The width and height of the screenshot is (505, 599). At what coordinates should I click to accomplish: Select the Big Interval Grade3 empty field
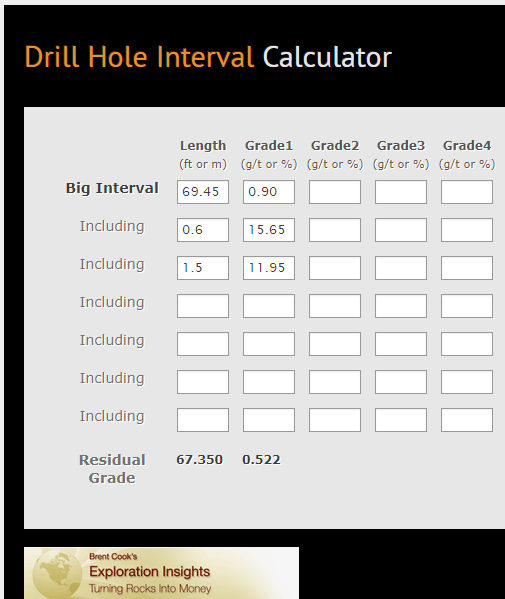[401, 192]
